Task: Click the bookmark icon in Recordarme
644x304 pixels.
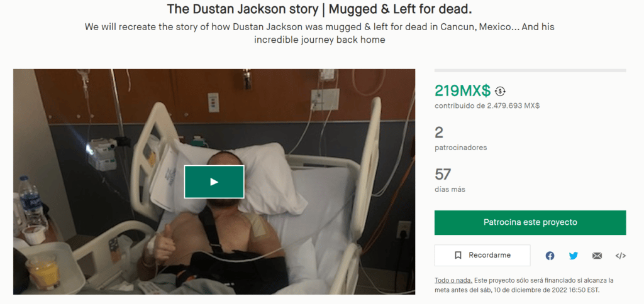Action: (x=458, y=255)
